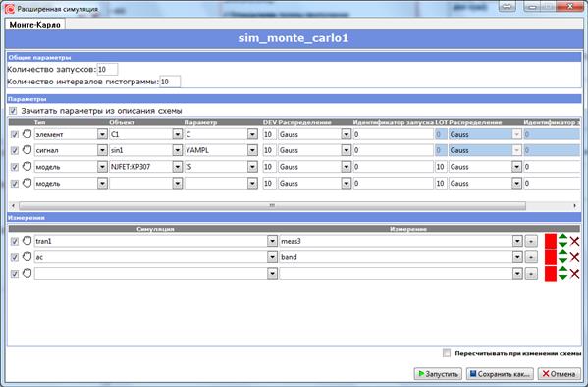Select the Монте-Карло tab
The image size is (588, 387).
(x=35, y=25)
